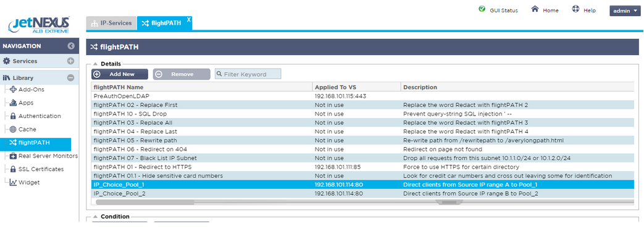This screenshot has width=644, height=228.
Task: Select flightPATH 10 - SQL Drop row
Action: tap(362, 114)
